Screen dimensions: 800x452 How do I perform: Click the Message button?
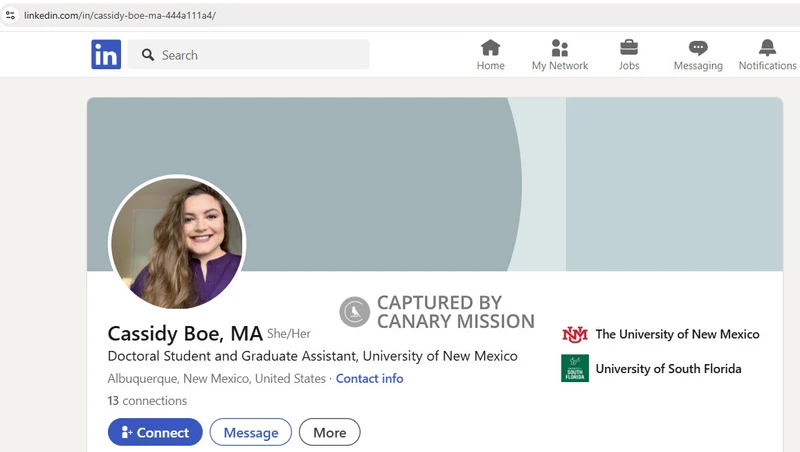[x=251, y=432]
